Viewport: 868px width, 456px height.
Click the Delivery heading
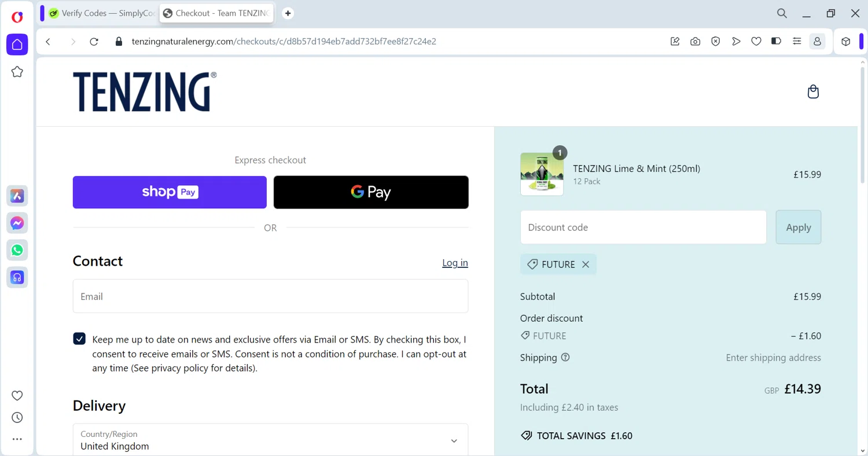pos(99,406)
